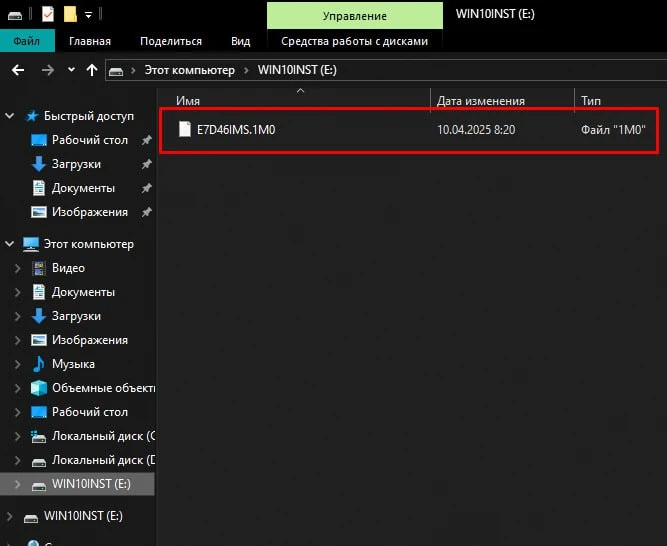Open the Файл menu tab
Image resolution: width=667 pixels, height=546 pixels.
coord(27,41)
